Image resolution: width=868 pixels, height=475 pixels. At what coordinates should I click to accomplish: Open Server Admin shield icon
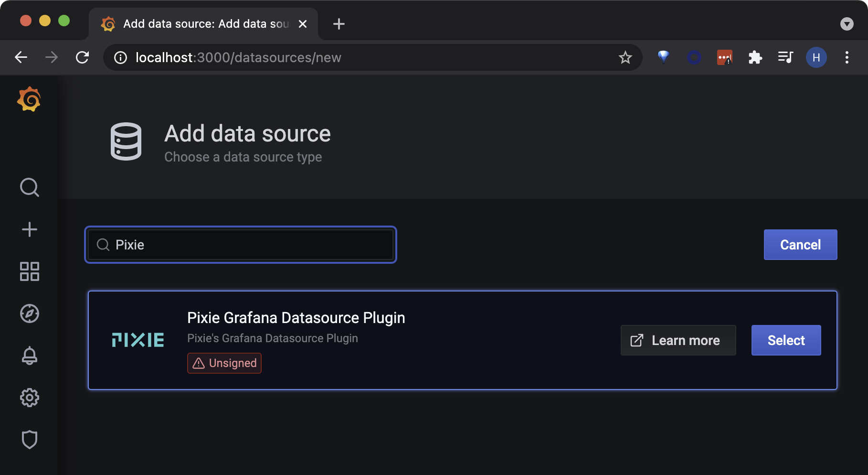point(29,440)
